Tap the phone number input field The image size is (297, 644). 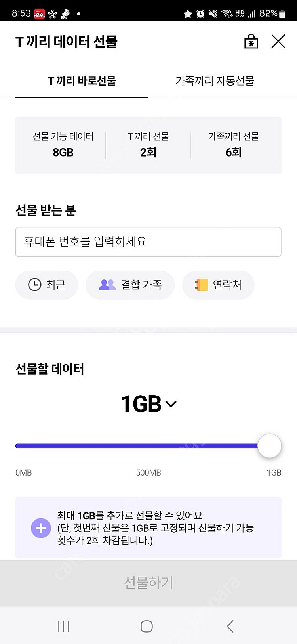[x=148, y=242]
